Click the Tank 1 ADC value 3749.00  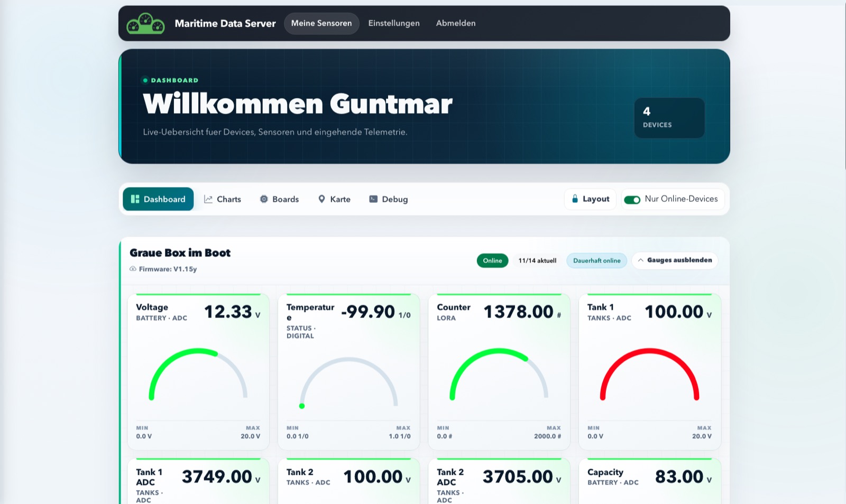(217, 477)
